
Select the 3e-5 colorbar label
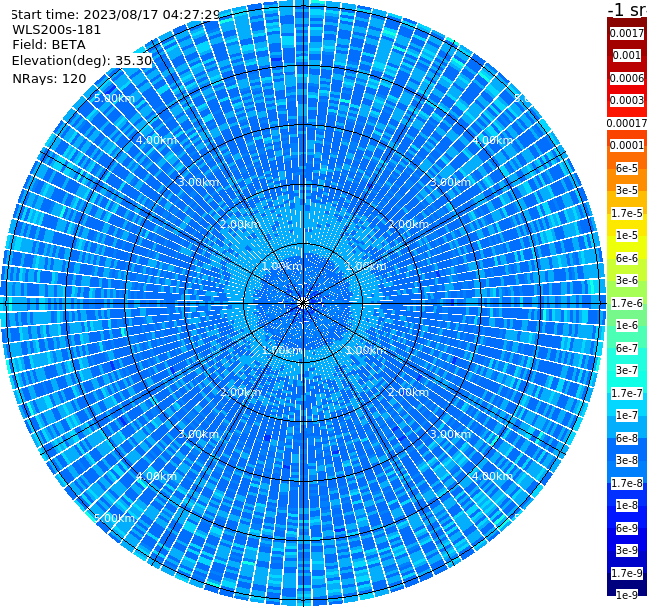click(627, 190)
